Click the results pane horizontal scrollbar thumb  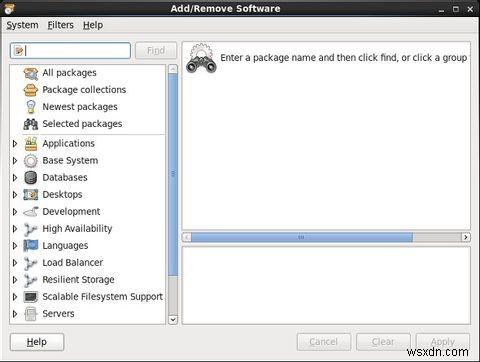click(302, 237)
